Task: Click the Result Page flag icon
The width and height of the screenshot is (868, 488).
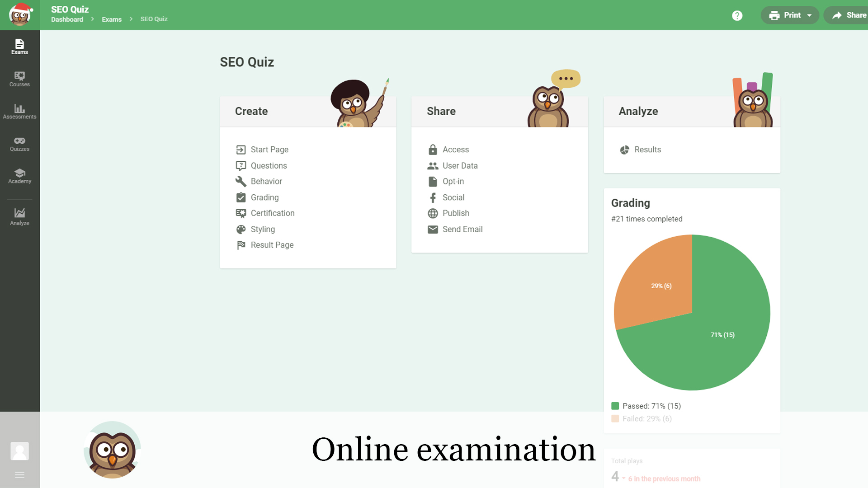Action: (x=241, y=245)
